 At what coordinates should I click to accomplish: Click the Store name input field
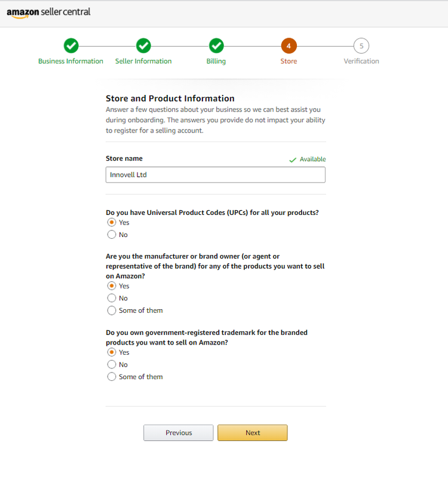(x=215, y=174)
